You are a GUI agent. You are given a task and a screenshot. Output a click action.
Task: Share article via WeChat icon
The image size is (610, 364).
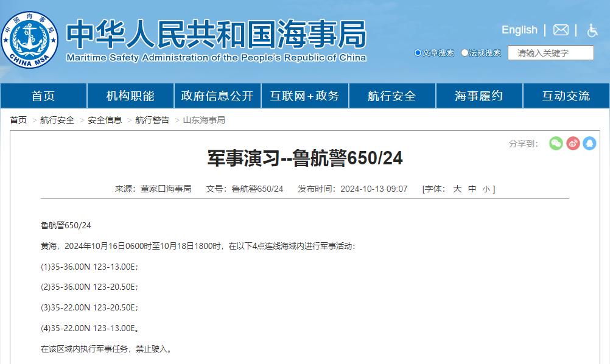coord(556,143)
